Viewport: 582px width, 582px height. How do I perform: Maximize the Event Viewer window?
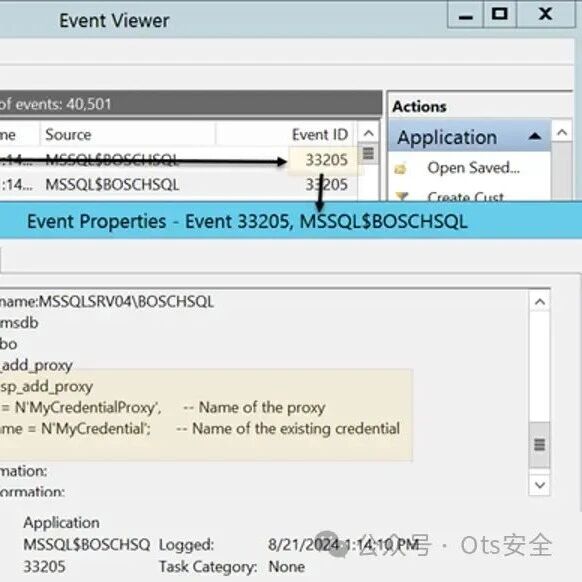click(x=500, y=15)
